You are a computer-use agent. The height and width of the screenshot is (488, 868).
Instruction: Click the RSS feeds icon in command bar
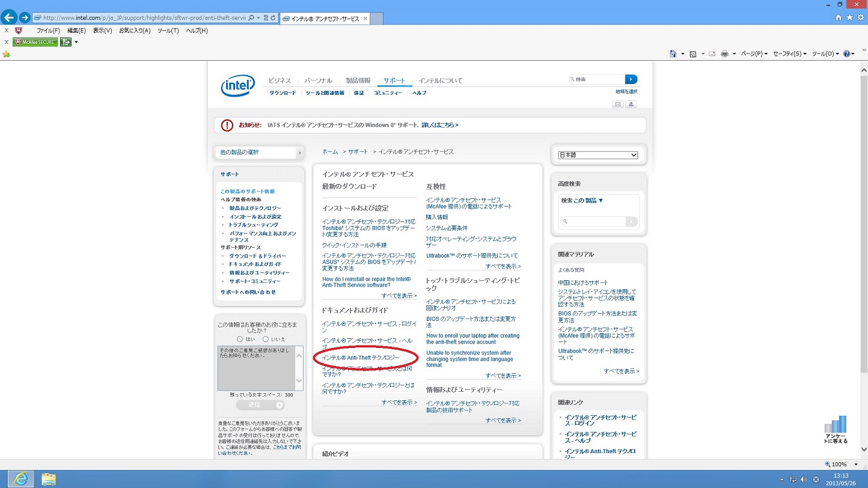point(693,54)
